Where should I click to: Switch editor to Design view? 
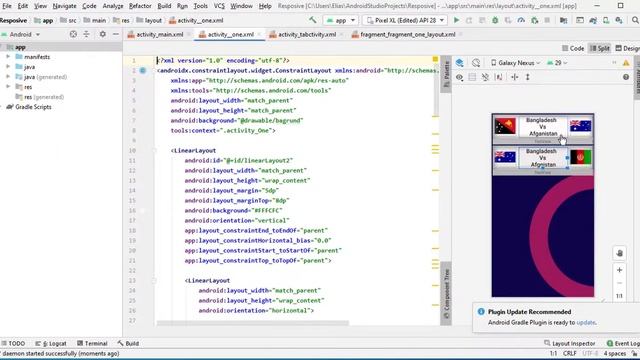(x=628, y=48)
